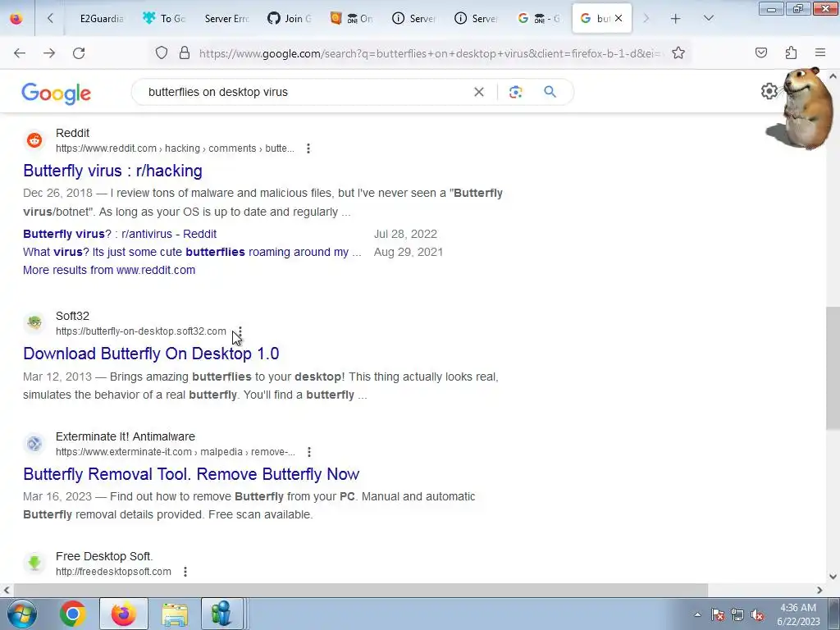Expand the list all tabs dropdown

(x=708, y=19)
